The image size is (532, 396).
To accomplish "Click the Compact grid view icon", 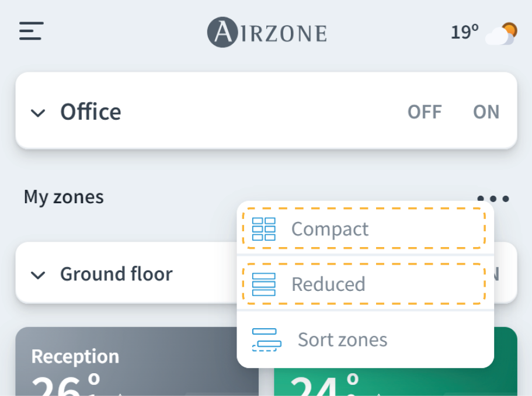I will (263, 229).
